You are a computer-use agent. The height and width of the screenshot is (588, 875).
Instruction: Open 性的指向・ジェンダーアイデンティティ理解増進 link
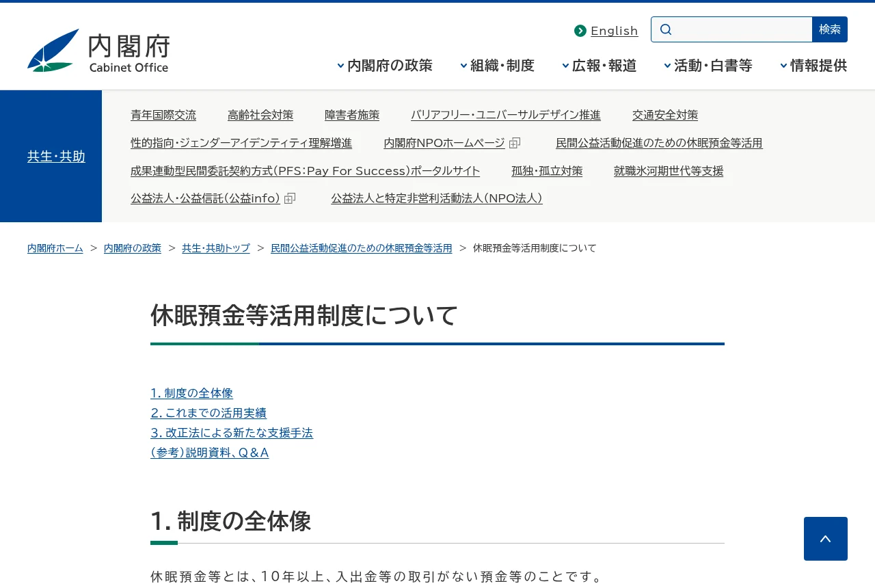pyautogui.click(x=241, y=143)
